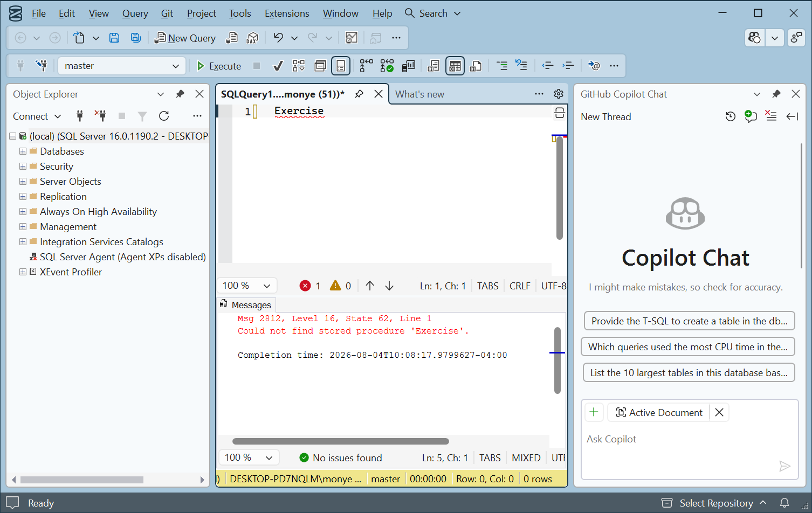Open the editor zoom 100 % dropdown
The height and width of the screenshot is (513, 812).
(247, 286)
